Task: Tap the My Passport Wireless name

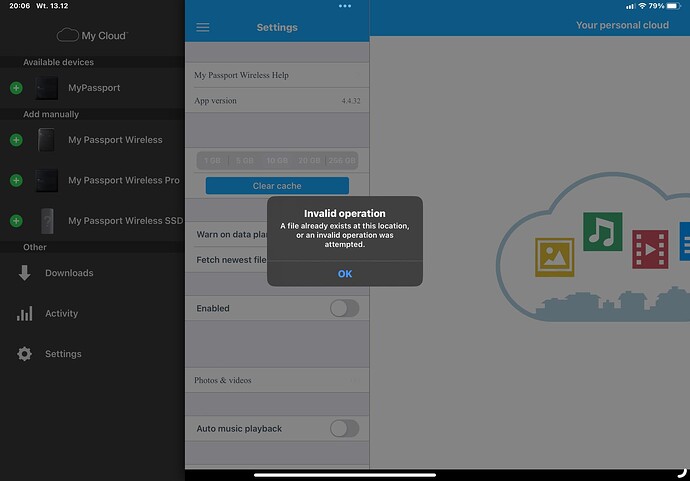Action: (x=115, y=140)
